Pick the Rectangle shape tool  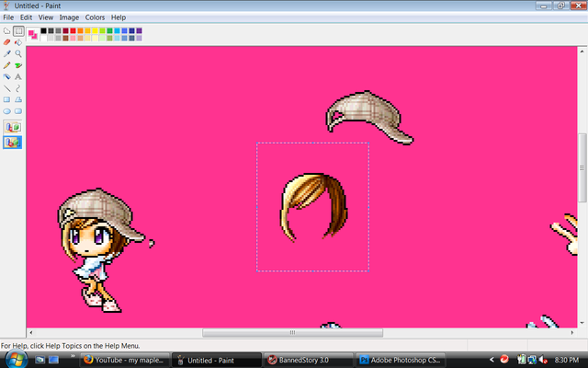[6, 99]
